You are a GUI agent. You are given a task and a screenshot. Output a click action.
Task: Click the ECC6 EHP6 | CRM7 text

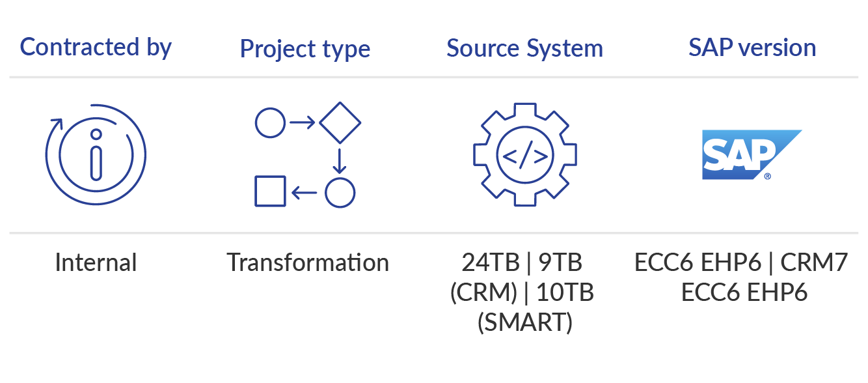(741, 262)
